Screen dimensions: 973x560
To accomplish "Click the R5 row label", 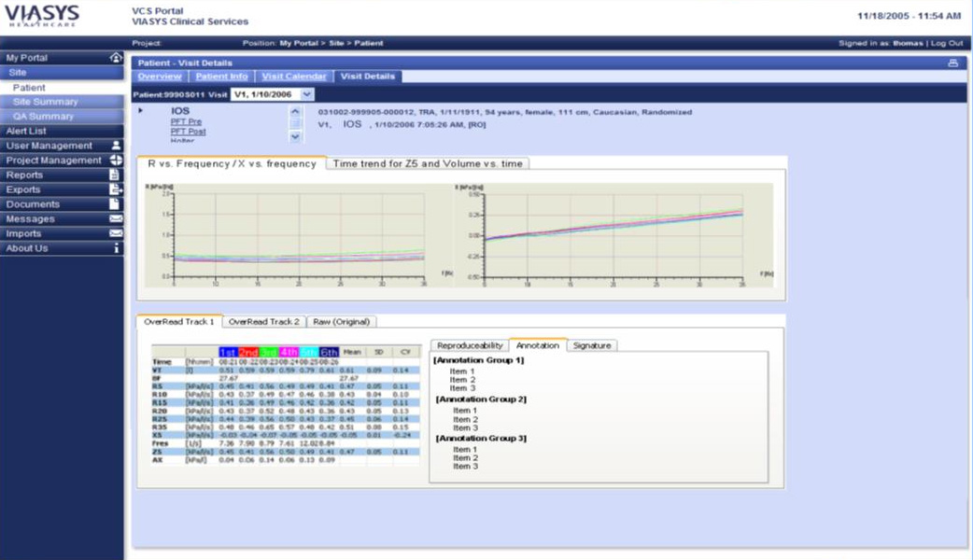I will 157,386.
